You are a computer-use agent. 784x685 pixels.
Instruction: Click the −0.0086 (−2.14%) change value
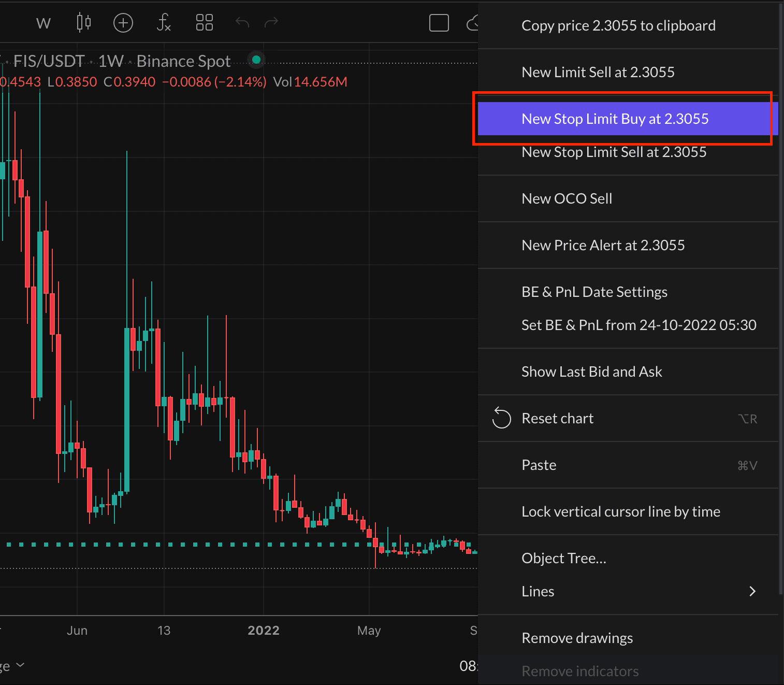214,82
